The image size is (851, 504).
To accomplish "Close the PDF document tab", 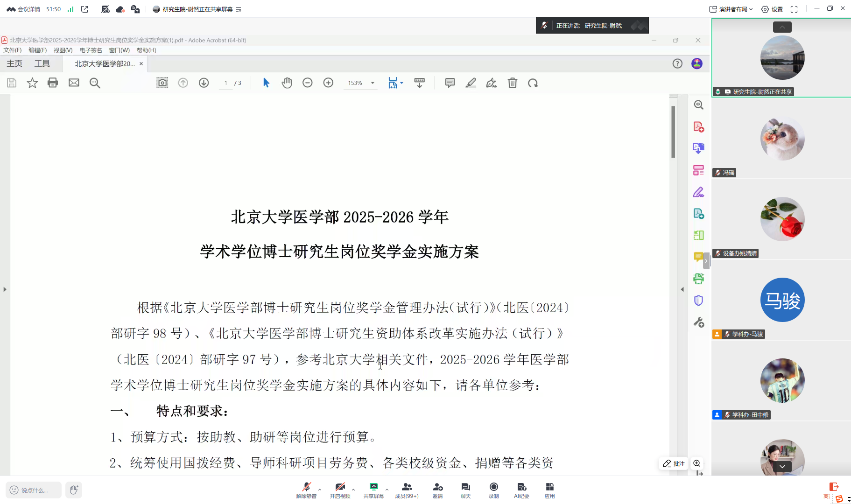I will 141,64.
